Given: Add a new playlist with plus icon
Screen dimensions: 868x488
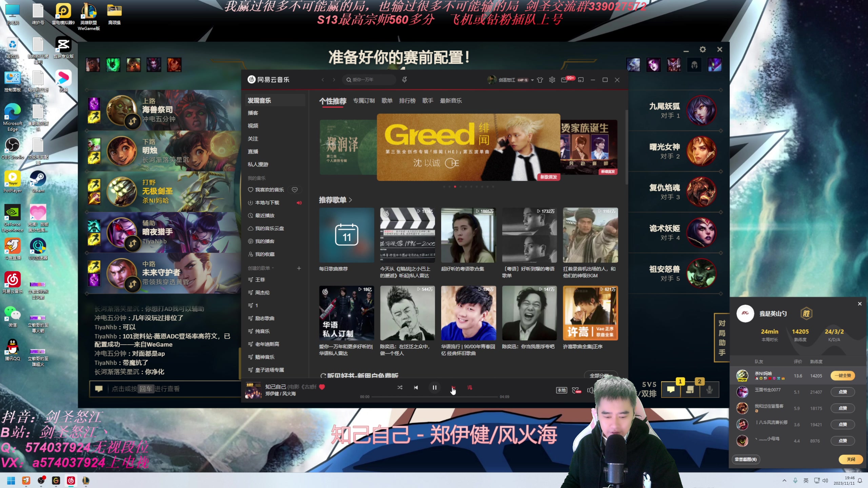Looking at the screenshot, I should (299, 268).
